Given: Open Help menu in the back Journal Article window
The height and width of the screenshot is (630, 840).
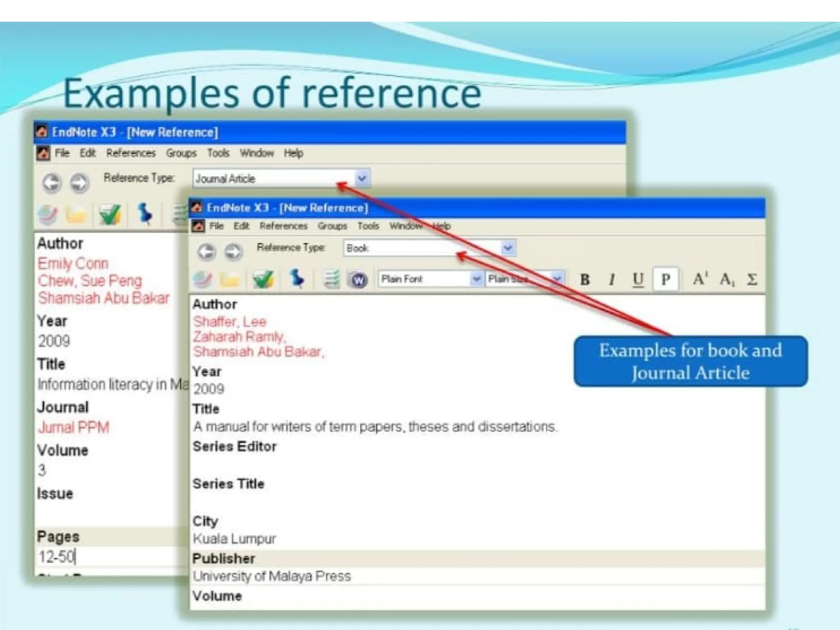Looking at the screenshot, I should [294, 153].
